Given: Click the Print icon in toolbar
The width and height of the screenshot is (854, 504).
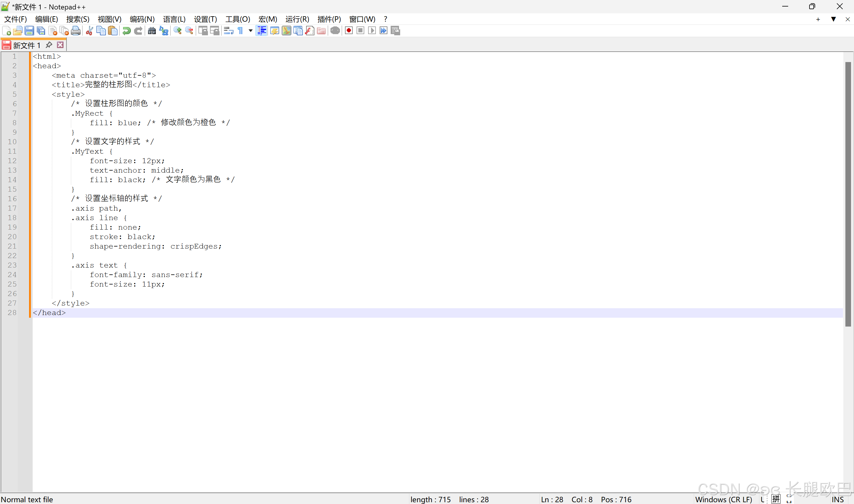Looking at the screenshot, I should (x=76, y=31).
